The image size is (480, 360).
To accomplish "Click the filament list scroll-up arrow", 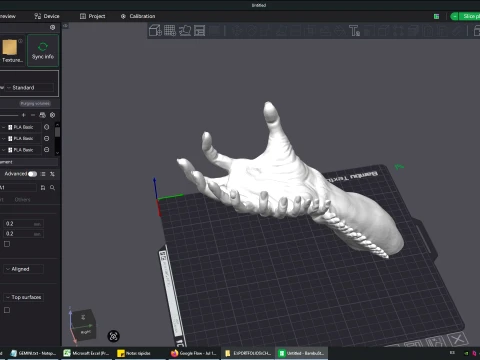I will [x=57, y=125].
